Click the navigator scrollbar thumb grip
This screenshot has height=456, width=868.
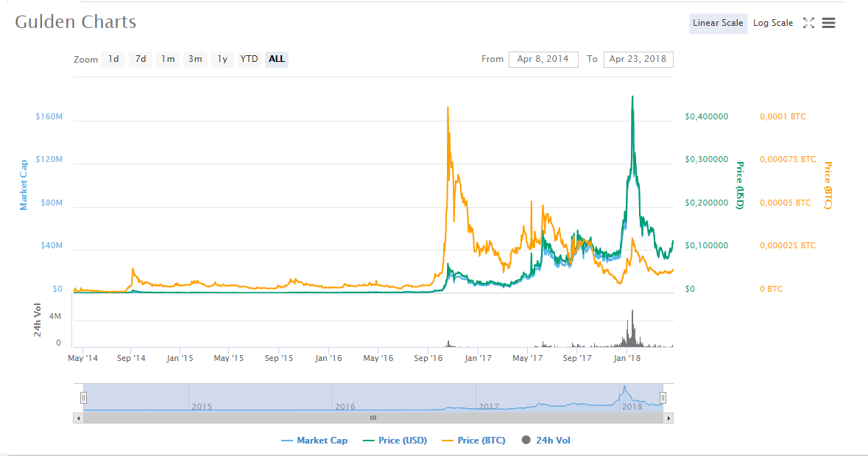pos(373,418)
